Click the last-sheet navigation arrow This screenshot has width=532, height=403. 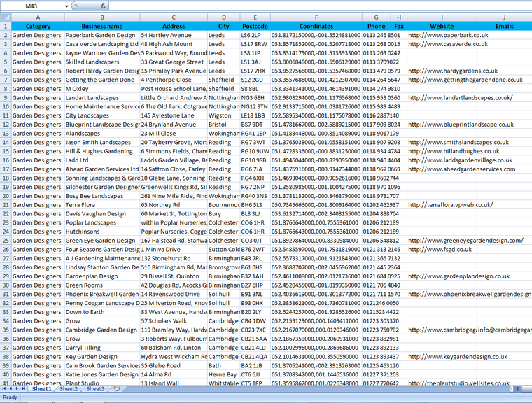tap(23, 388)
